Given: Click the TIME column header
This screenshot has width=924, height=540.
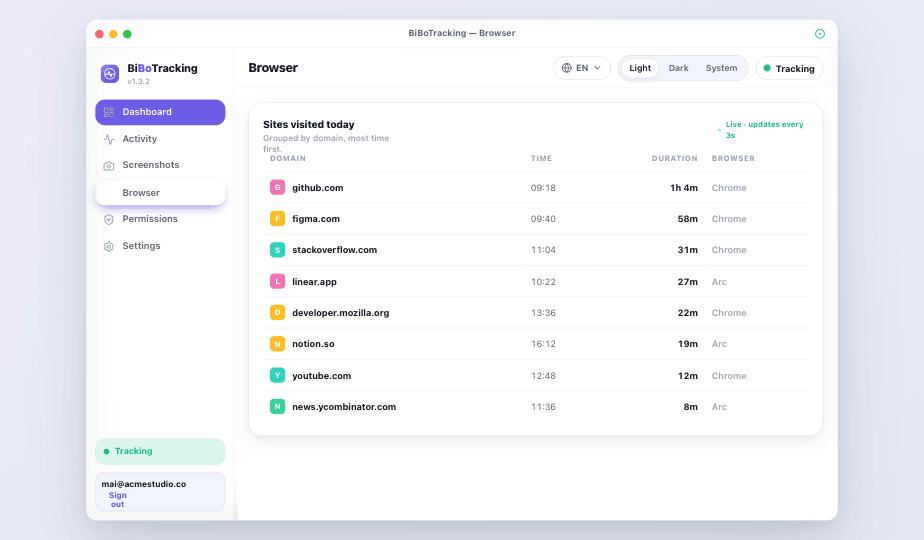Looking at the screenshot, I should tap(541, 159).
